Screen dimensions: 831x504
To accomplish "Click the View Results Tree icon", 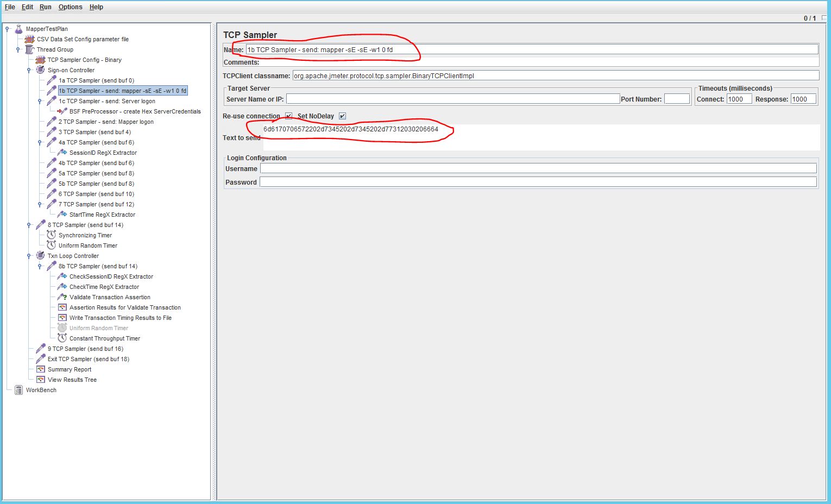I will click(x=41, y=380).
